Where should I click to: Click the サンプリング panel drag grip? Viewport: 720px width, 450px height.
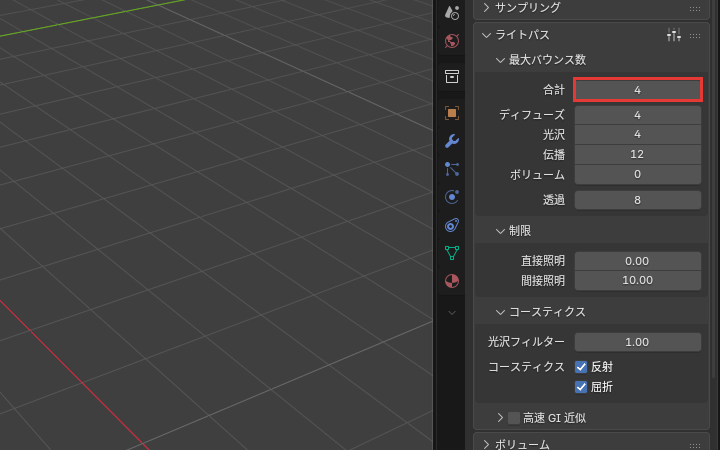click(695, 8)
